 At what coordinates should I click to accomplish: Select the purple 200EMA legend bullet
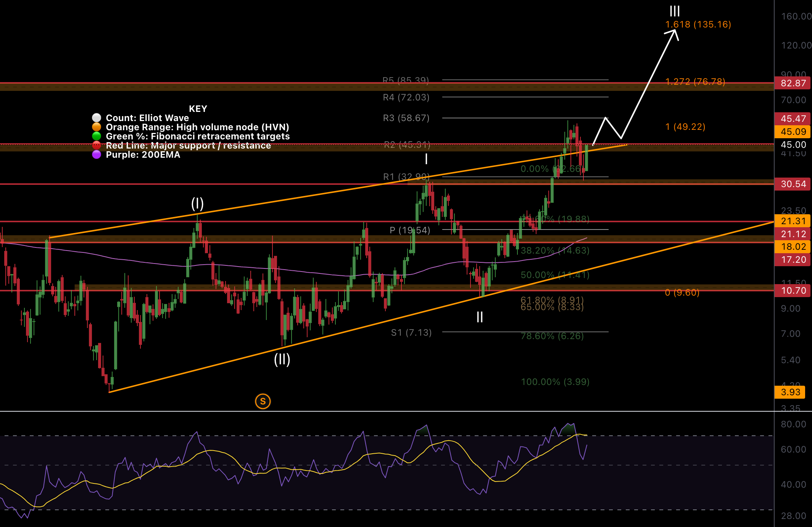pyautogui.click(x=96, y=155)
